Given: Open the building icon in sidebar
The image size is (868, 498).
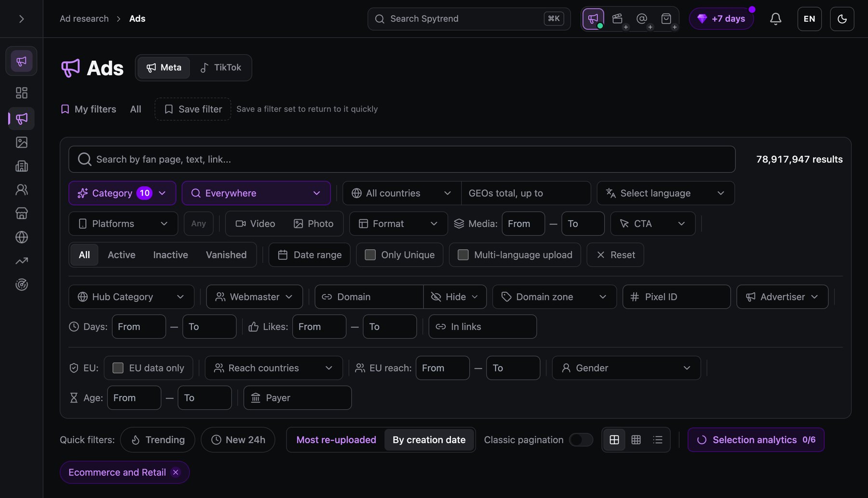Looking at the screenshot, I should (x=22, y=166).
